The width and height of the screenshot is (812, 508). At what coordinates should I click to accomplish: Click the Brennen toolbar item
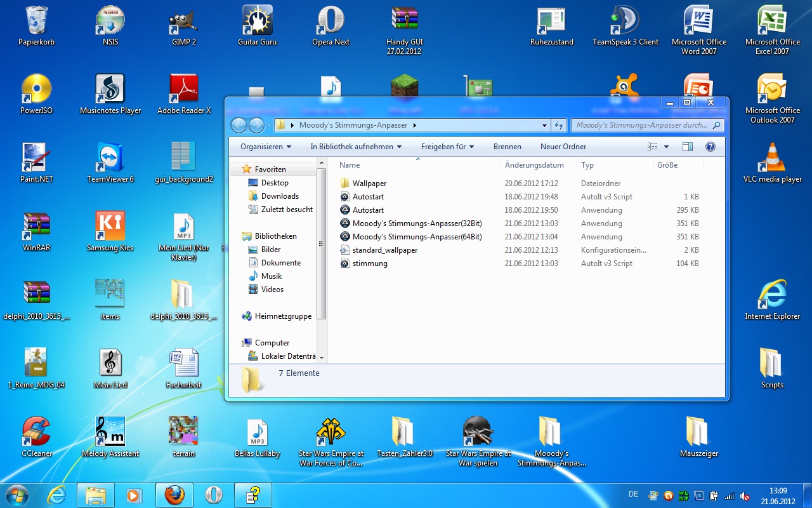(507, 147)
